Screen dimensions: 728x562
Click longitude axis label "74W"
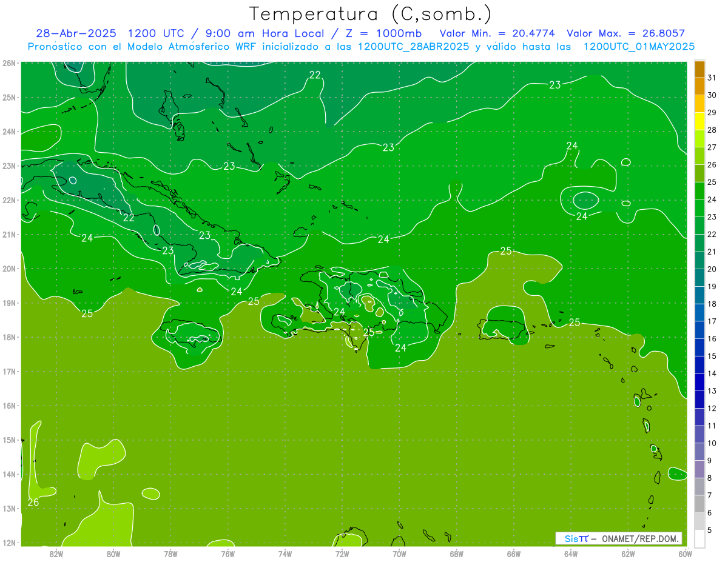click(x=285, y=553)
